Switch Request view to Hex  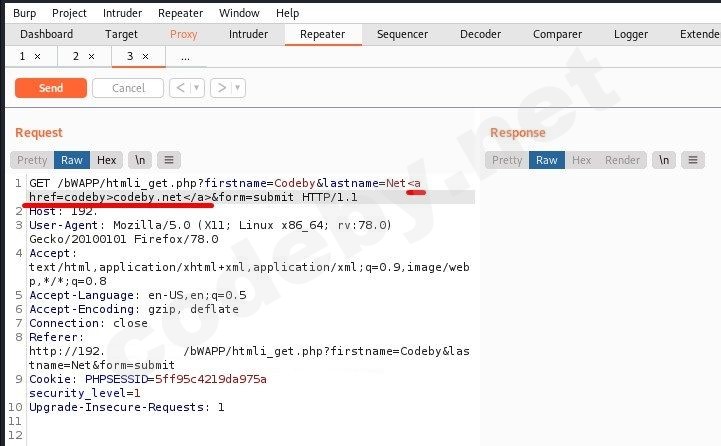click(106, 160)
